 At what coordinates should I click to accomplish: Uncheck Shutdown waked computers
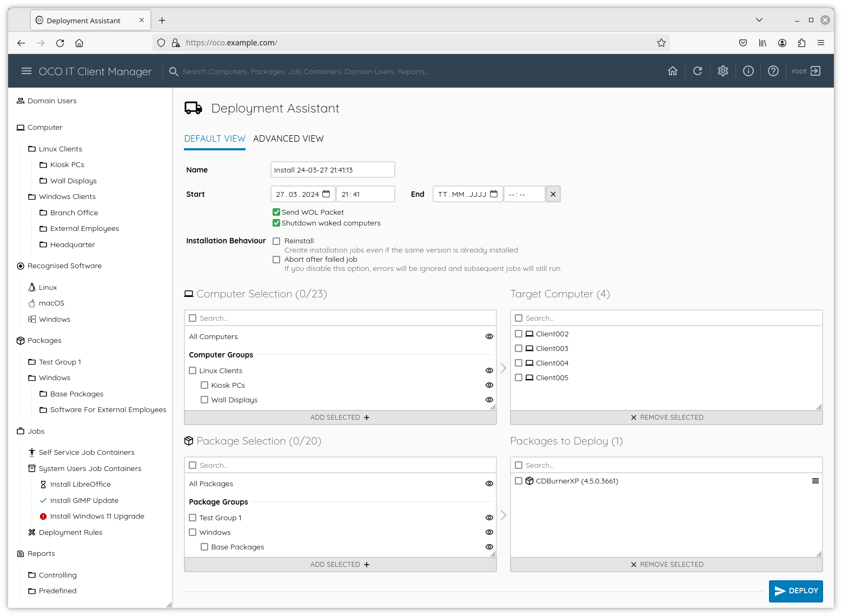276,223
